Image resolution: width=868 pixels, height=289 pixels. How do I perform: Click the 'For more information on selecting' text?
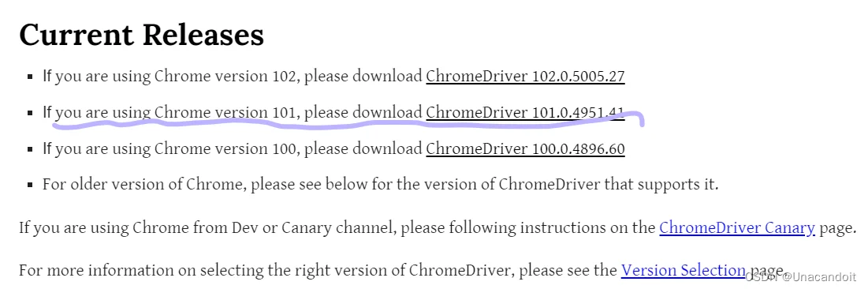[x=161, y=270]
